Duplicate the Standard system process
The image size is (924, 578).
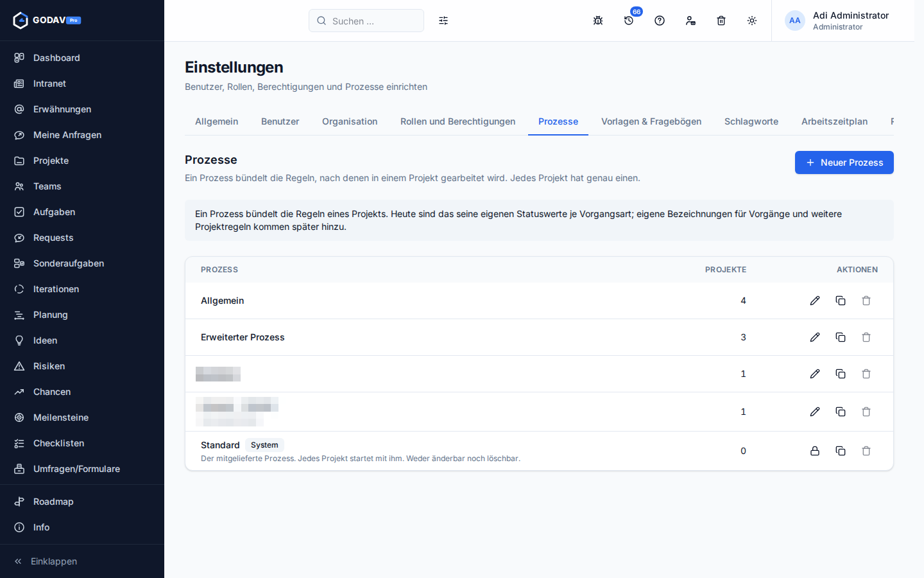[x=841, y=451]
